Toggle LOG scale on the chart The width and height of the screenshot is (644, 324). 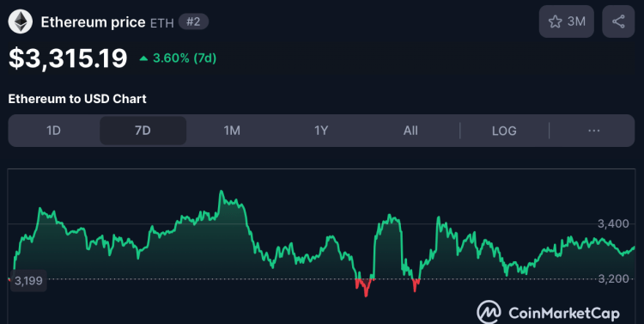504,131
